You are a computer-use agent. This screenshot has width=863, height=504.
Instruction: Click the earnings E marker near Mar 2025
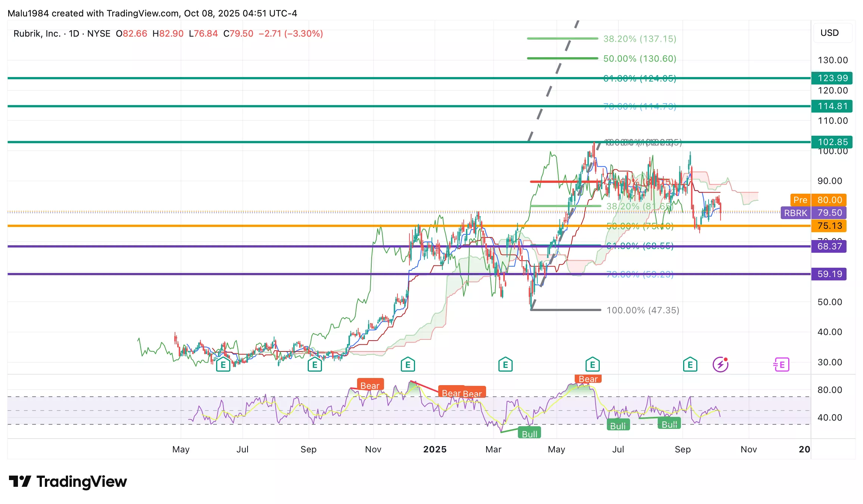tap(505, 364)
